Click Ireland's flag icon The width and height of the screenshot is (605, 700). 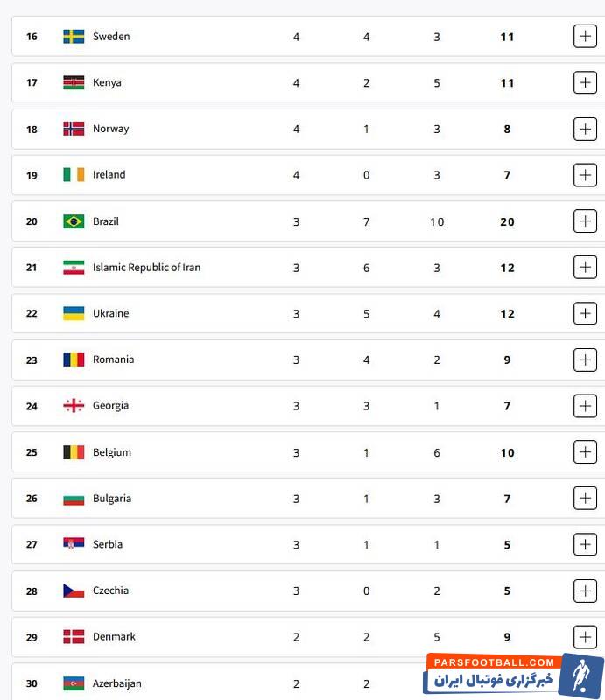pyautogui.click(x=74, y=175)
